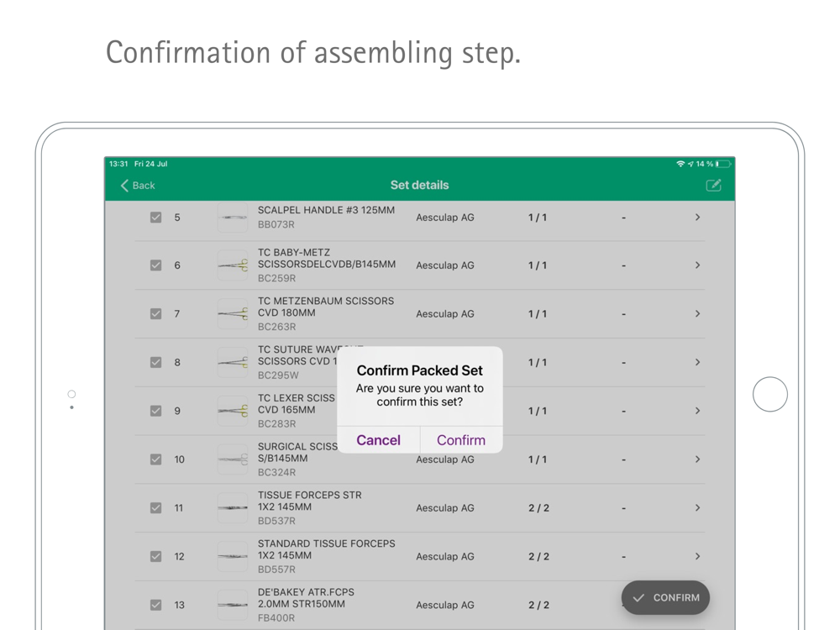
Task: Expand details chevron for BB073R row
Action: pos(697,218)
